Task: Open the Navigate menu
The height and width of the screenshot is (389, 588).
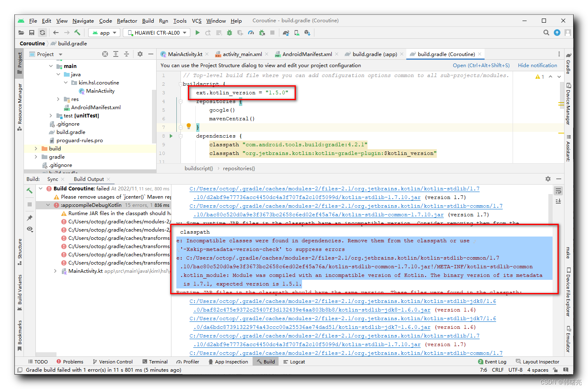Action: 83,21
